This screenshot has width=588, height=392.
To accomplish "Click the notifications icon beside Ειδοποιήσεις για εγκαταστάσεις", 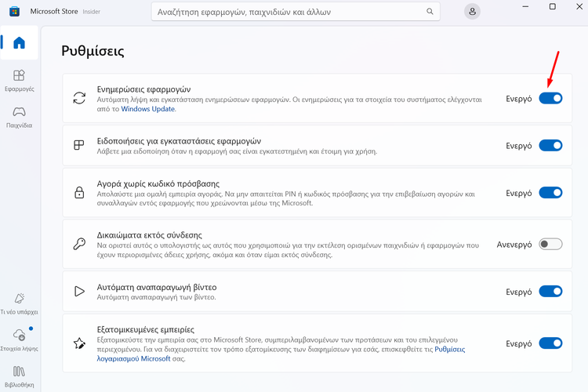I will click(79, 145).
